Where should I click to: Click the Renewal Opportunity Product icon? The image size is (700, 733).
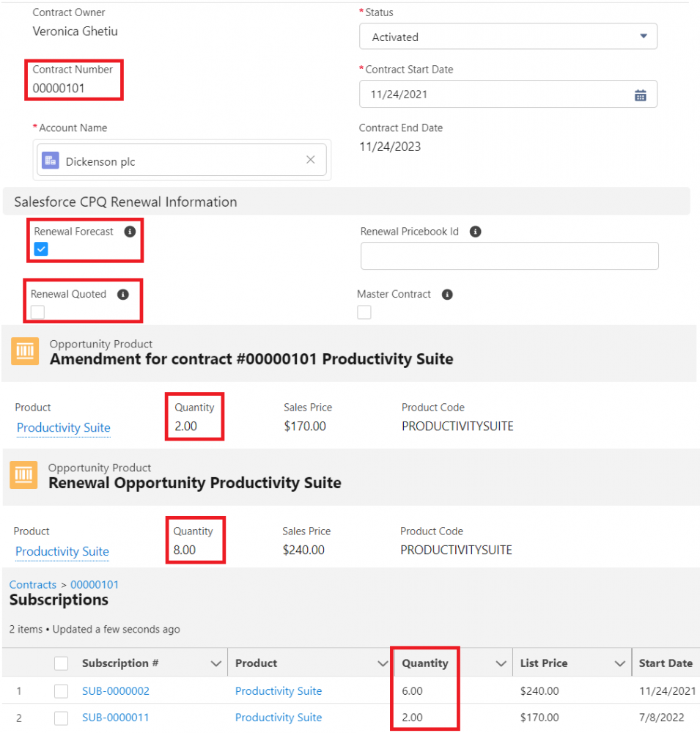coord(23,475)
